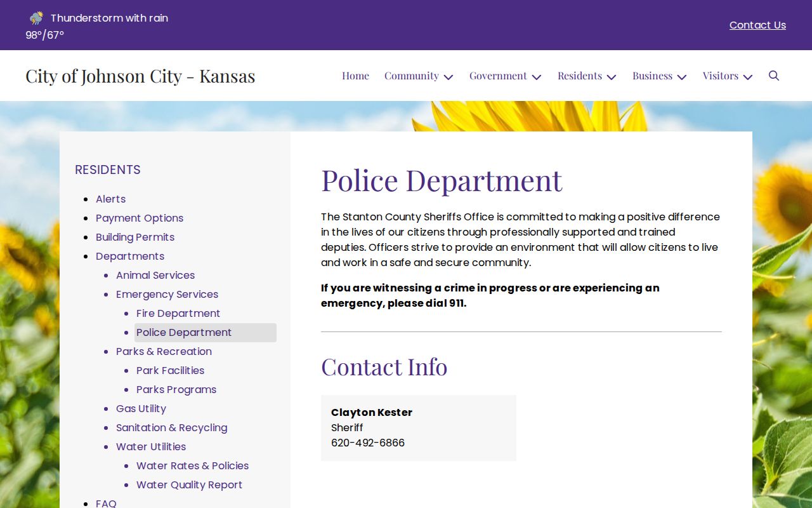
Task: Go to the Home page
Action: [x=355, y=76]
